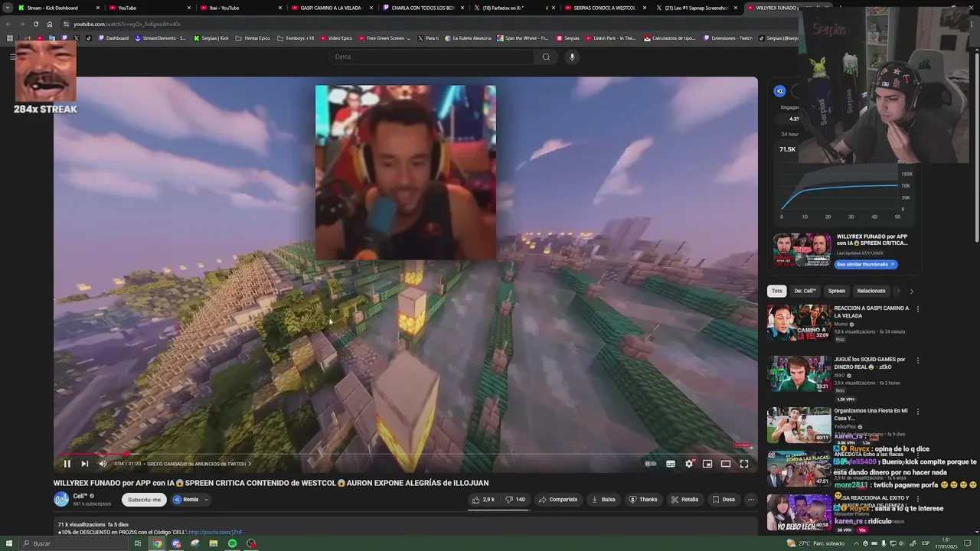Click the Retalla clip button
980x551 pixels.
tap(684, 500)
